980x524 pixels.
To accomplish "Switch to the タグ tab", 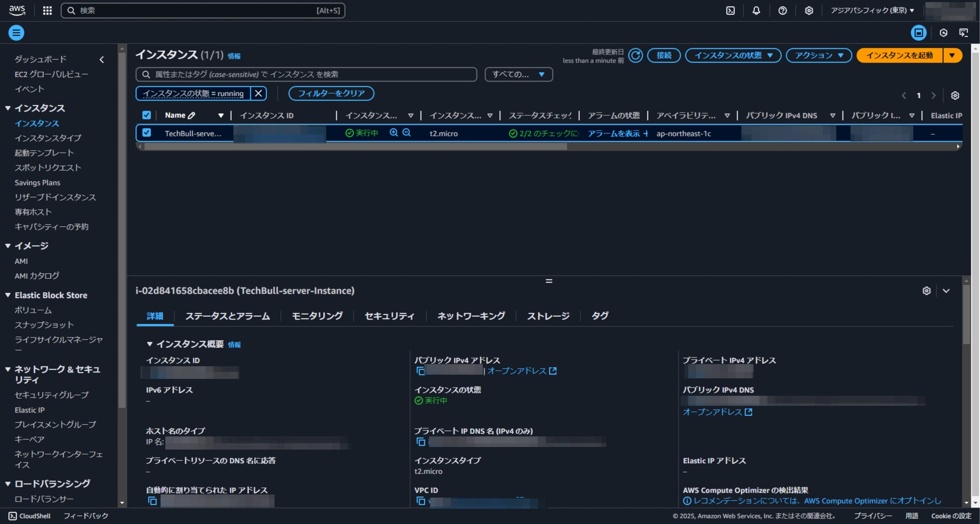I will tap(600, 316).
